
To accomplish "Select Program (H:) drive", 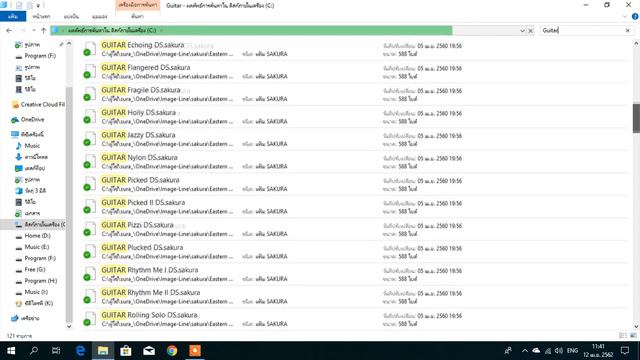I will click(36, 281).
